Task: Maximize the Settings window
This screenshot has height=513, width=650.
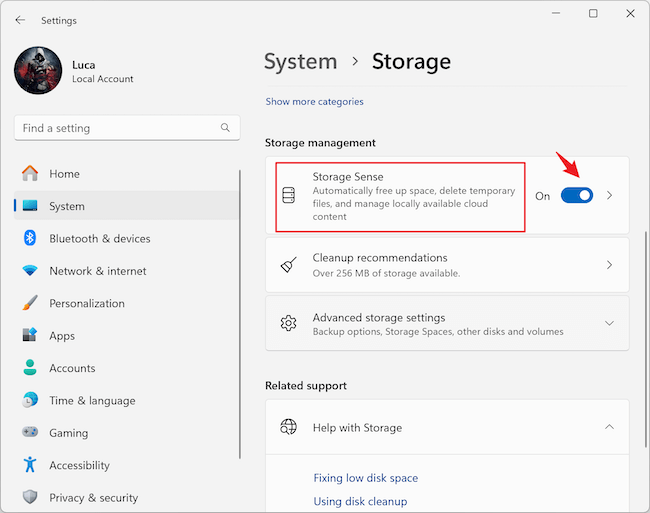Action: tap(593, 13)
